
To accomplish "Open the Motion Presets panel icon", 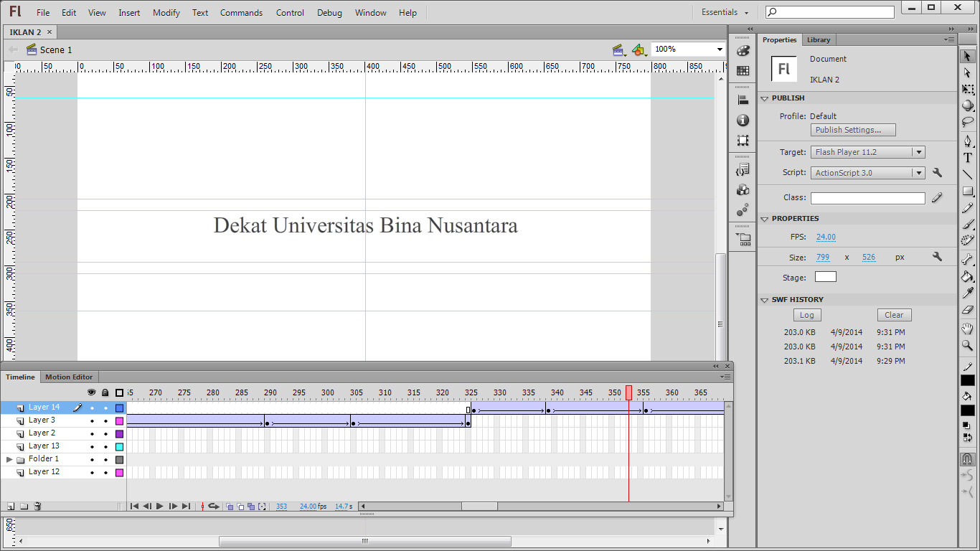I will pyautogui.click(x=743, y=211).
